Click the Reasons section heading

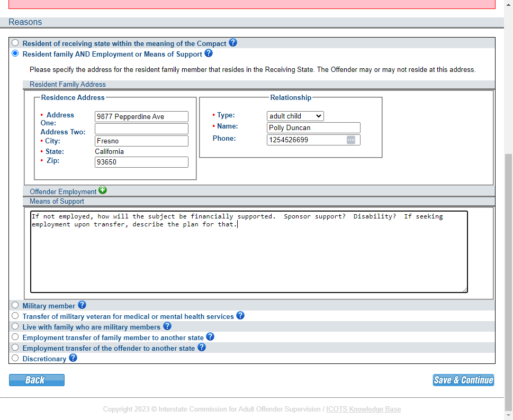pos(25,22)
